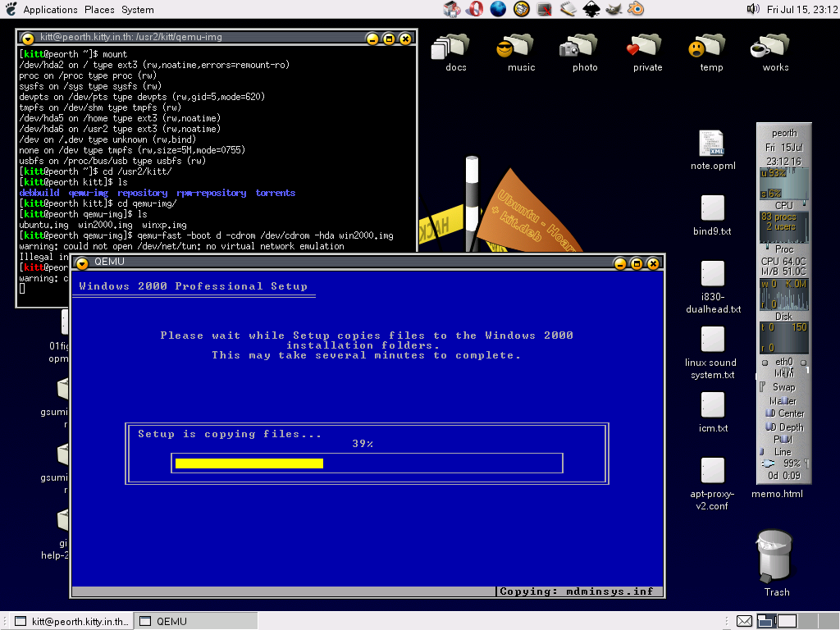Launch Opera browser from top panel
This screenshot has height=630, width=840.
point(475,9)
